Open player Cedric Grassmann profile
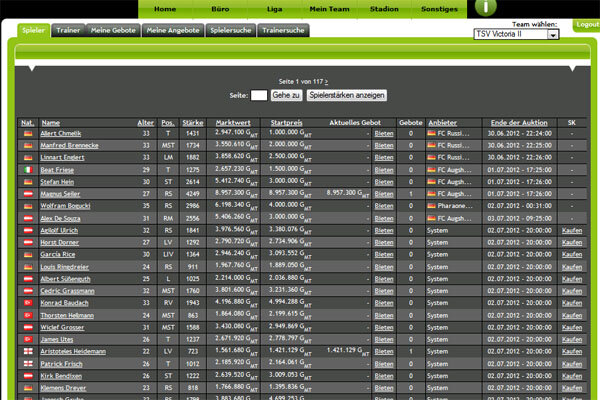 click(x=67, y=291)
